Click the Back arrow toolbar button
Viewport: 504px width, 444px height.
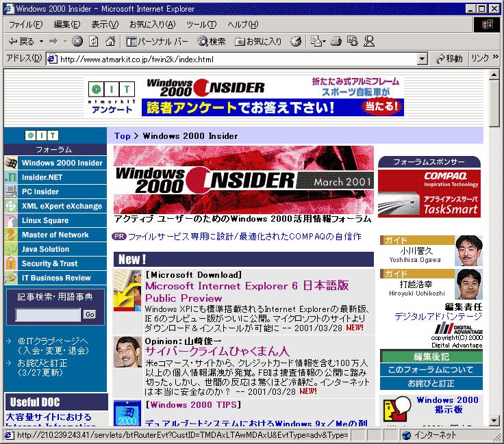21,42
